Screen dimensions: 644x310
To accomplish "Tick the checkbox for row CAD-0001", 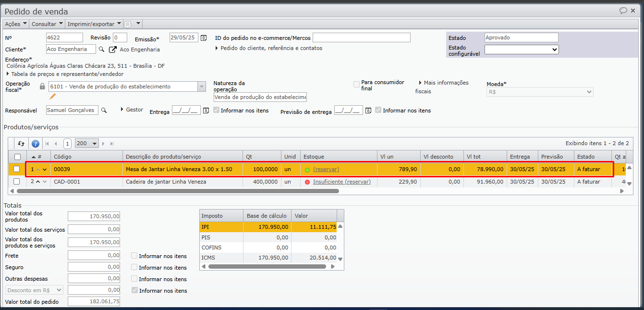I will point(17,182).
